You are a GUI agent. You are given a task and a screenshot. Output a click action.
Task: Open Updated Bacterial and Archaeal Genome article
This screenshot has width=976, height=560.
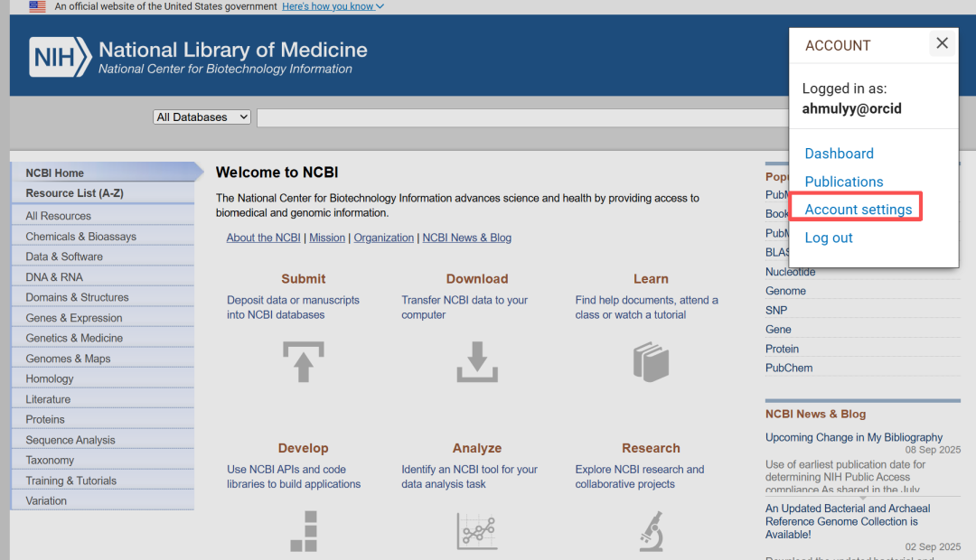pos(848,521)
